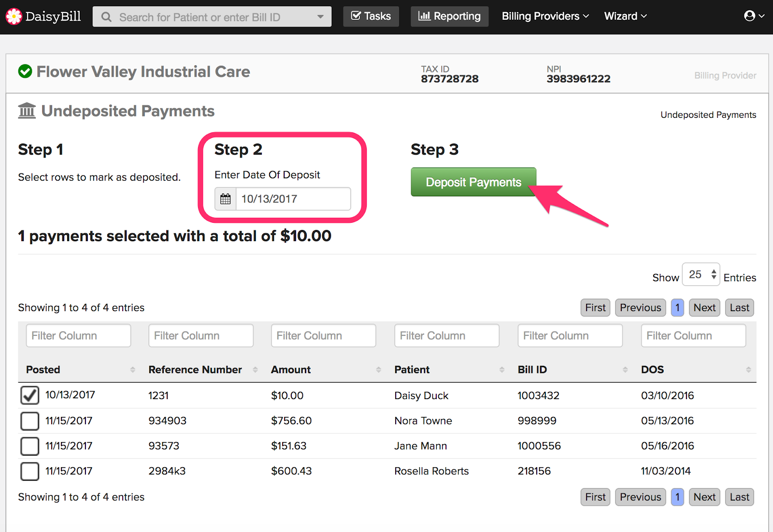The width and height of the screenshot is (773, 532).
Task: Change the Show entries count selector
Action: (x=701, y=274)
